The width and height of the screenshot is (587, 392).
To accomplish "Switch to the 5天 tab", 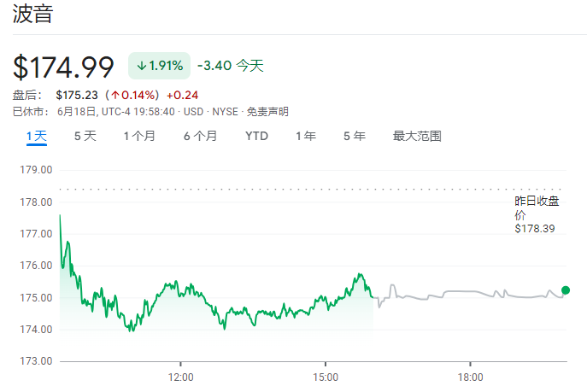I will (85, 136).
